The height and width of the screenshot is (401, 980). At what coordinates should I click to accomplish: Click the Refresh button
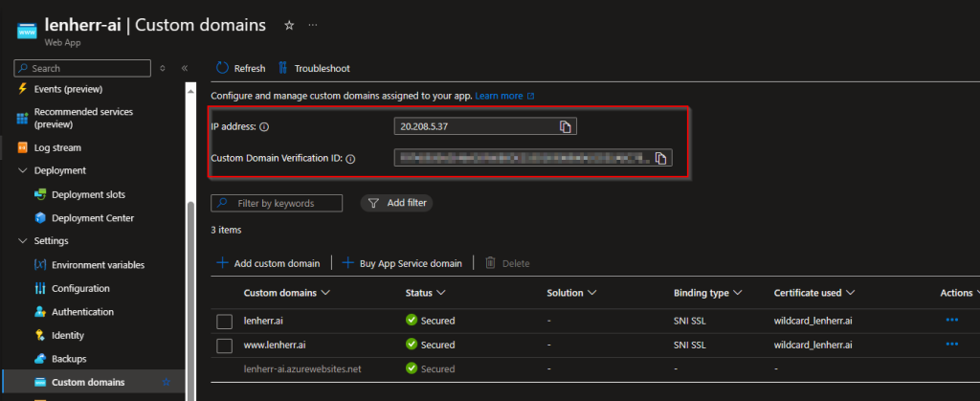click(x=240, y=69)
